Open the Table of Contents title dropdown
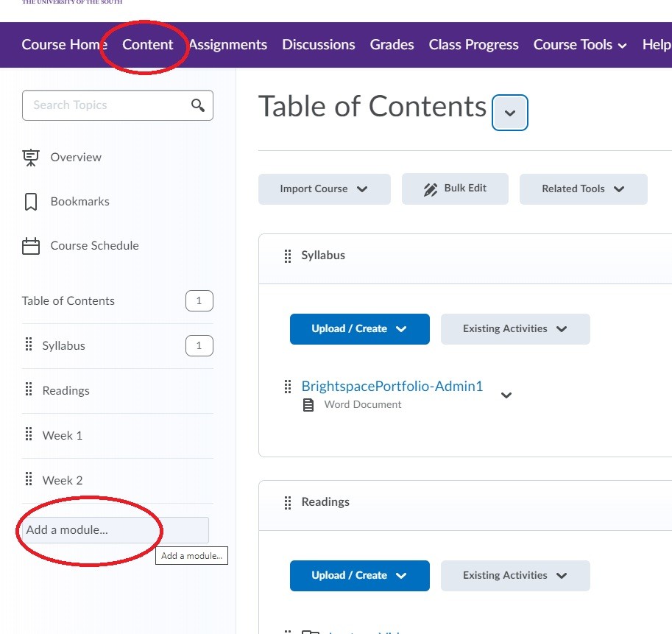Screen dimensions: 672x634 pos(510,113)
